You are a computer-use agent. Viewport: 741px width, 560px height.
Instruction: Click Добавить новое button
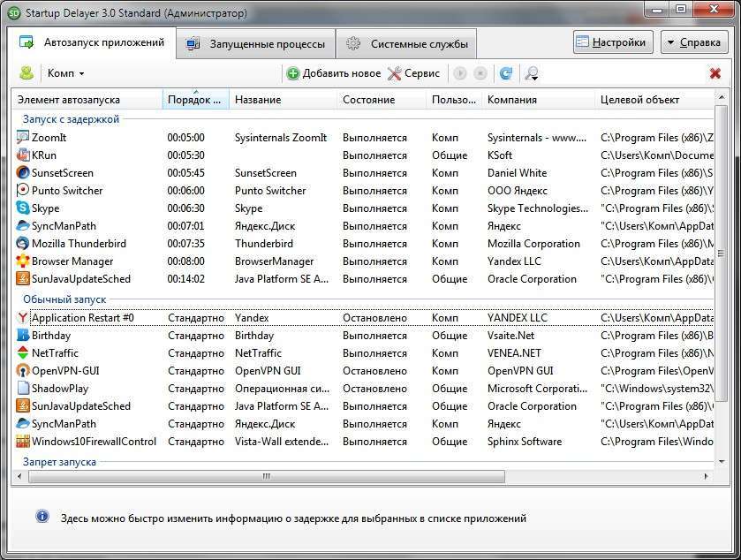[x=334, y=73]
